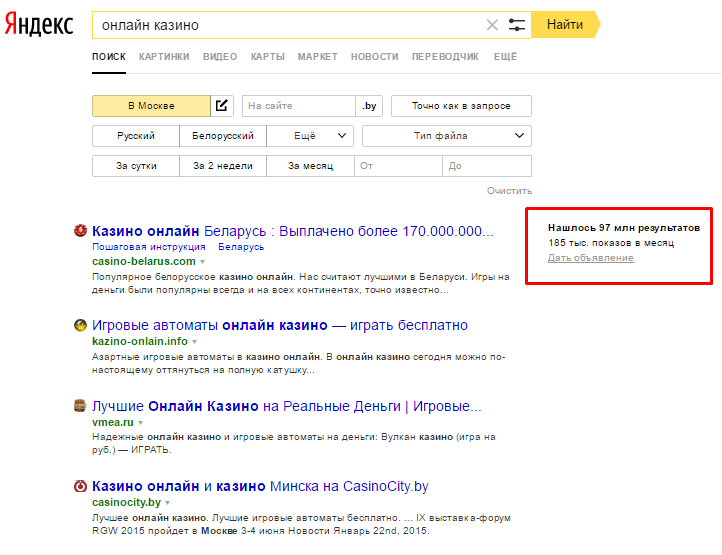The width and height of the screenshot is (722, 555).
Task: Click the Нашлось 97 млн результатов text
Action: coord(624,228)
